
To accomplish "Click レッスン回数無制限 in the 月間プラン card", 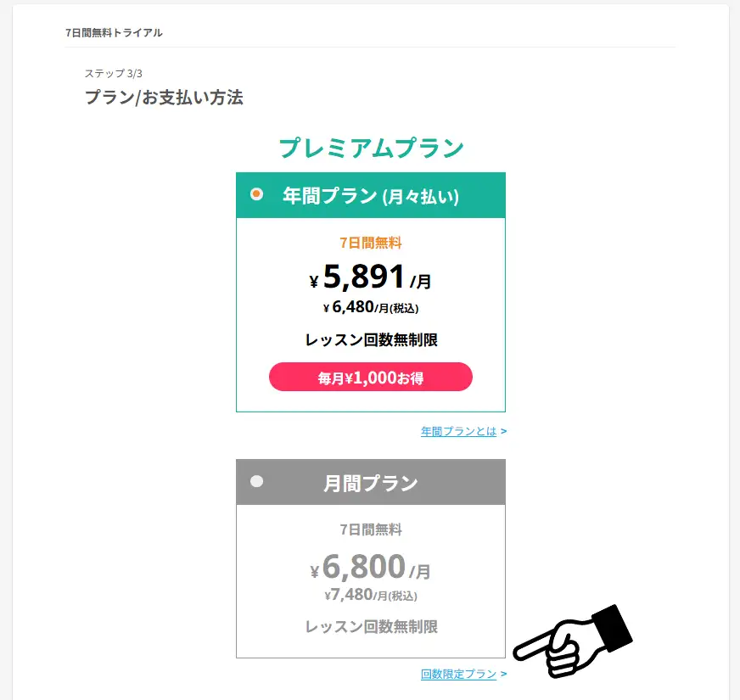I will 371,627.
